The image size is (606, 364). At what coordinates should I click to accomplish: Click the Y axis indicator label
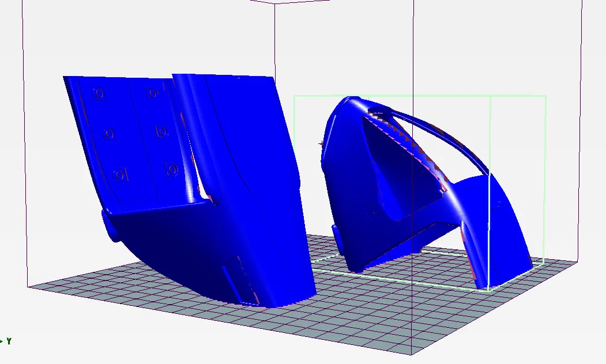click(9, 341)
